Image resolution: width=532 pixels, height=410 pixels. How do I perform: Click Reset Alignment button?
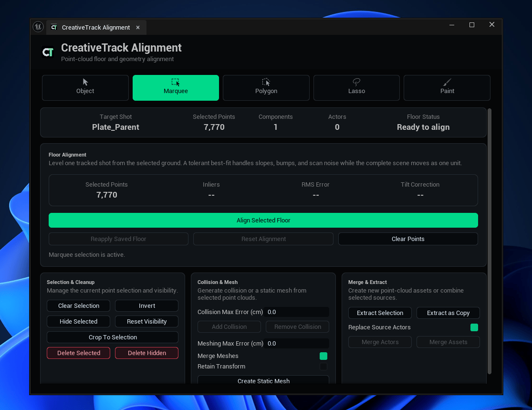point(263,239)
